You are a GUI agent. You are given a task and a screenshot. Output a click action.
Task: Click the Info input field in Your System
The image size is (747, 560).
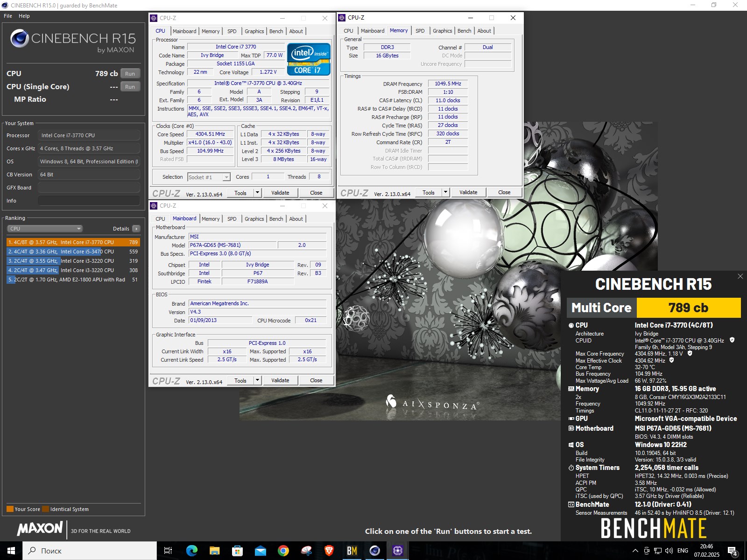89,201
